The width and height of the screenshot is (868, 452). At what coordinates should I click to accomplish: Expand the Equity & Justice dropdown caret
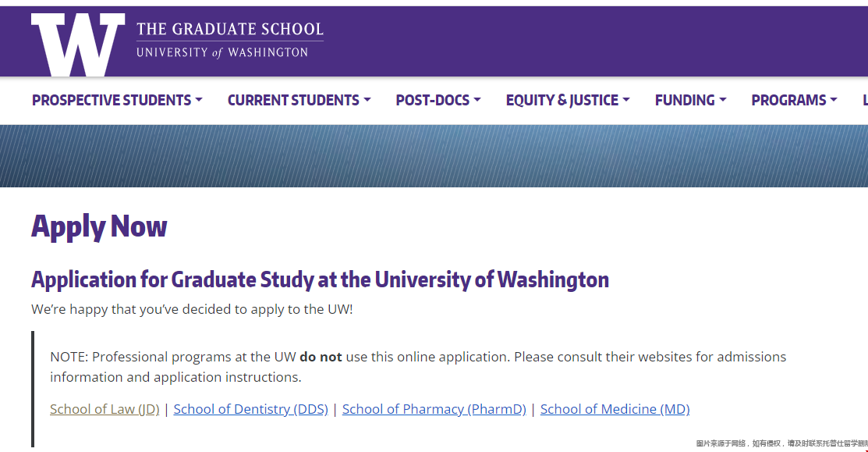[x=626, y=100]
